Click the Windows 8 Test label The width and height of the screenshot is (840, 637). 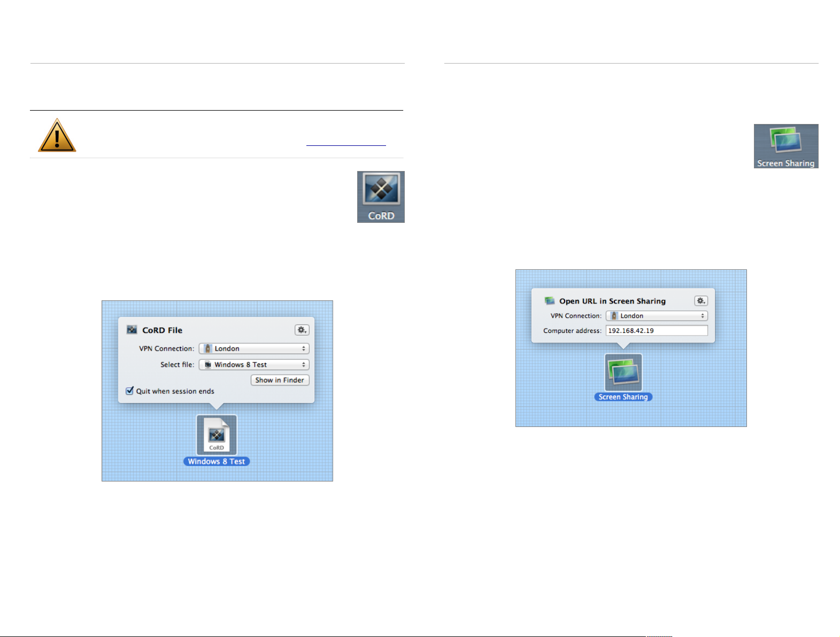217,462
